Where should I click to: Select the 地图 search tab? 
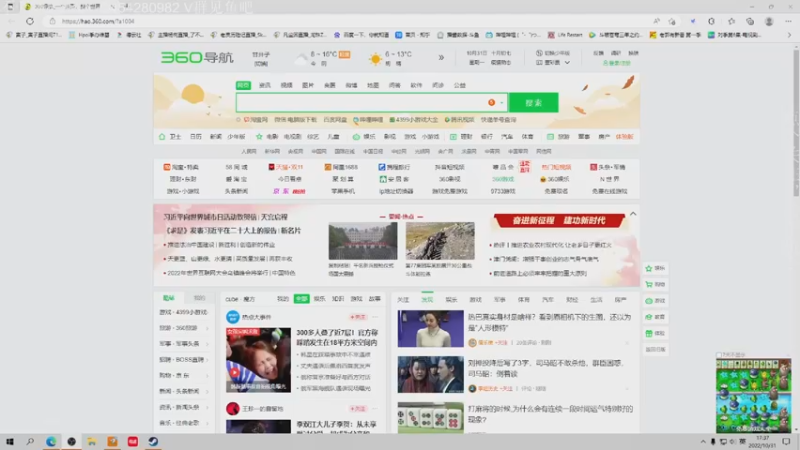click(x=373, y=85)
